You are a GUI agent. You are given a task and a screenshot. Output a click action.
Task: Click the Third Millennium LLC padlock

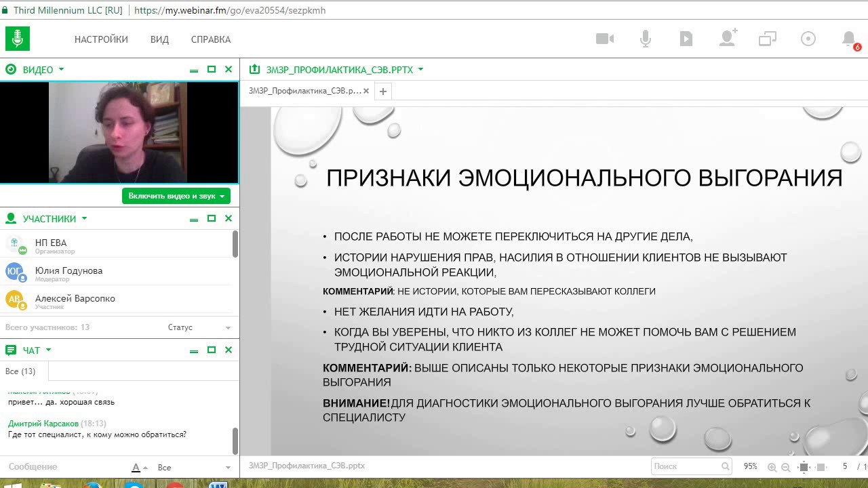click(x=5, y=10)
